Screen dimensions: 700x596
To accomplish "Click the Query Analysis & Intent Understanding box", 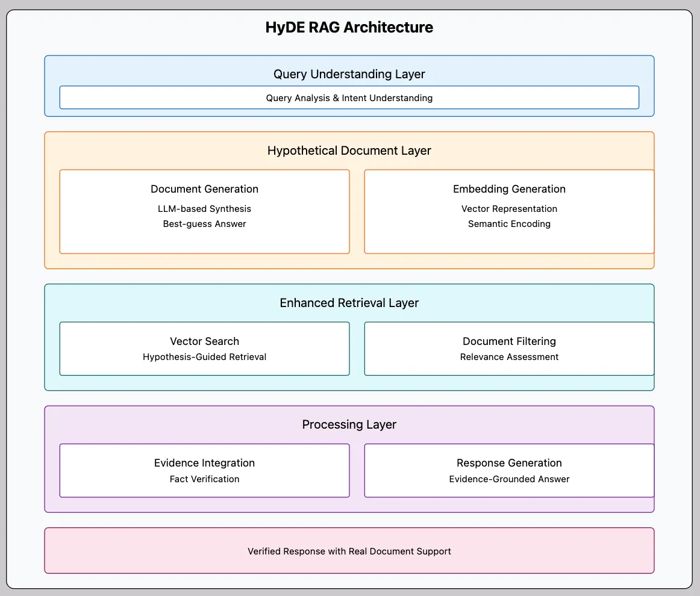I will 349,98.
